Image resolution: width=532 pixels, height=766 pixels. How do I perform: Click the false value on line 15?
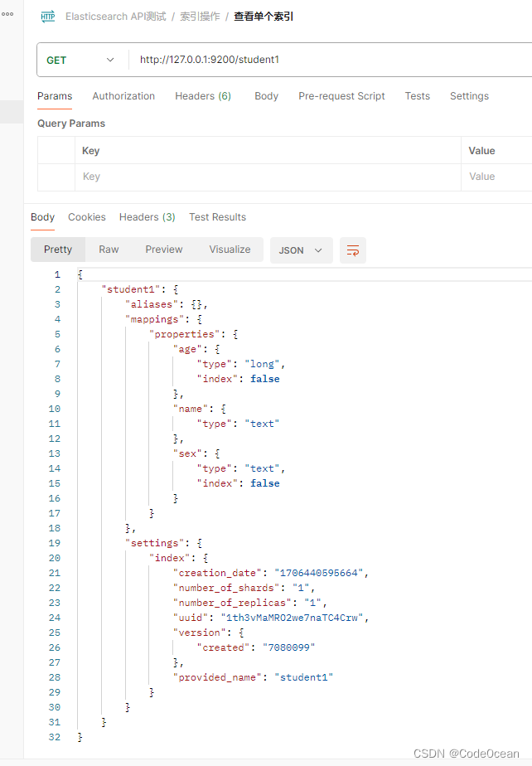tap(265, 483)
